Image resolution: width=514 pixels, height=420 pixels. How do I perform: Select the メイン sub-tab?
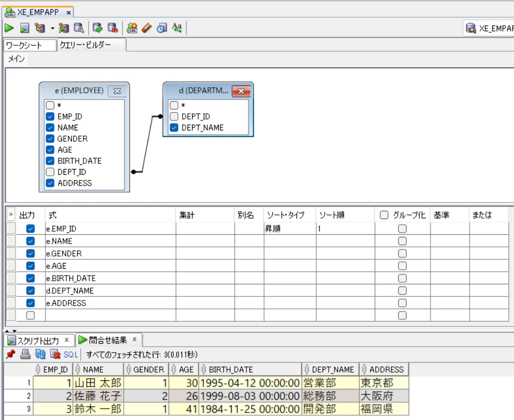point(16,58)
